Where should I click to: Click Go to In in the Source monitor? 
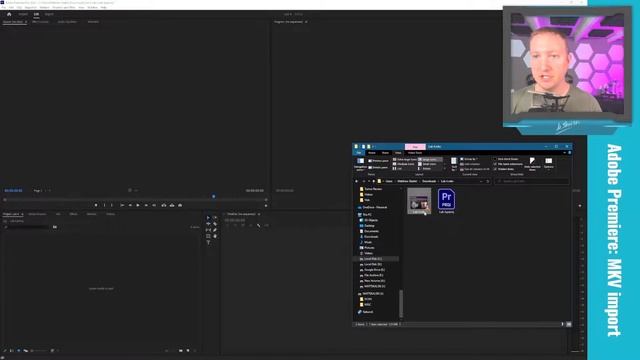(122, 205)
